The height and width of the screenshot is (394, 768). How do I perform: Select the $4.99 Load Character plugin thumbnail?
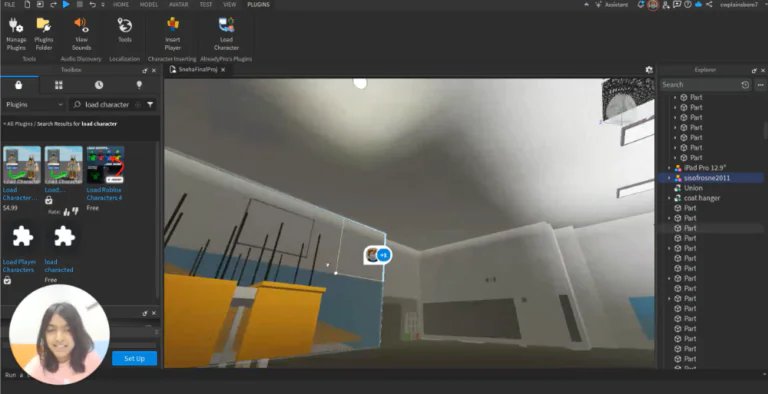22,165
